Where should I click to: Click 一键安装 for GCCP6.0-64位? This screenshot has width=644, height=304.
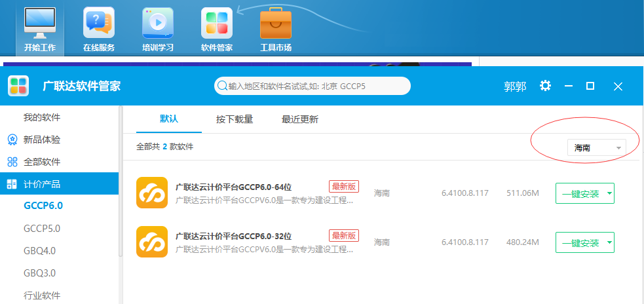click(580, 193)
